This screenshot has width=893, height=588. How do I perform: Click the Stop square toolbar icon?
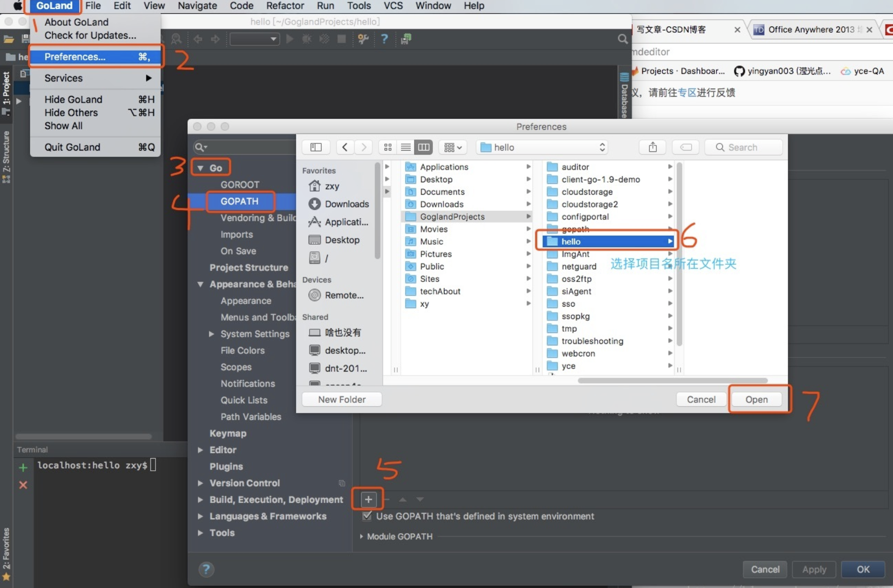[341, 39]
